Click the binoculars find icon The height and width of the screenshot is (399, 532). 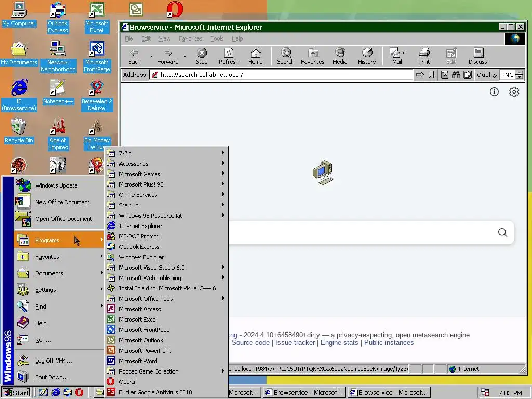(456, 75)
